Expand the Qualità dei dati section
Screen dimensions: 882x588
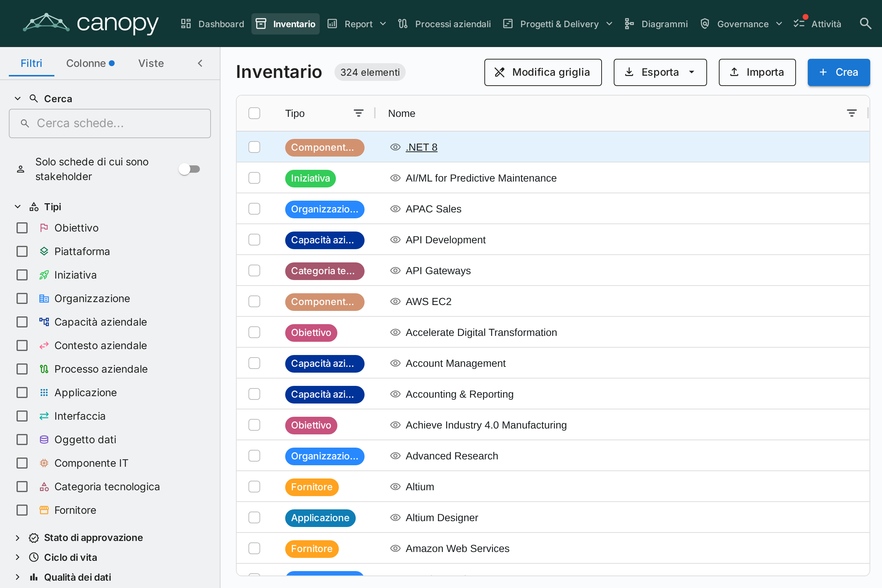(18, 577)
